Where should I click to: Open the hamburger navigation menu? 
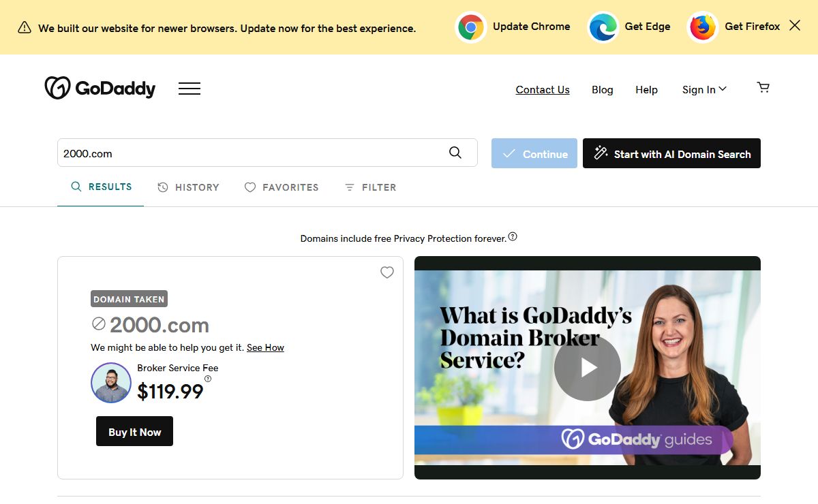click(x=190, y=89)
